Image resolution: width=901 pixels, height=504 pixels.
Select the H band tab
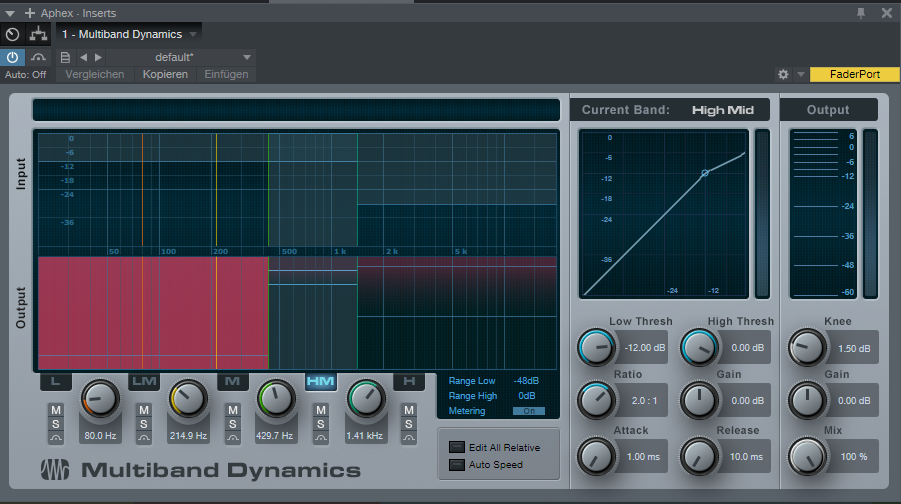click(x=409, y=382)
